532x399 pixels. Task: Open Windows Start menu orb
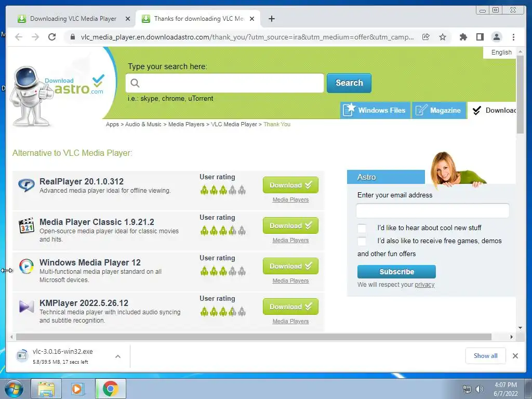[x=14, y=389]
